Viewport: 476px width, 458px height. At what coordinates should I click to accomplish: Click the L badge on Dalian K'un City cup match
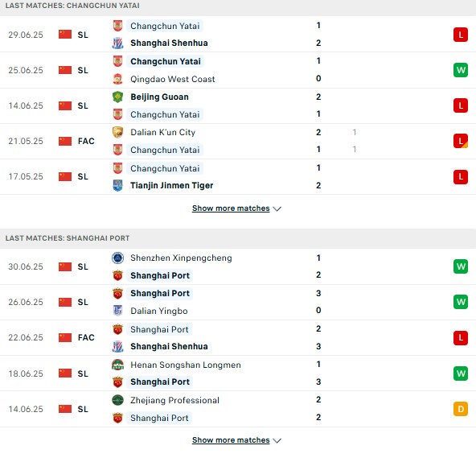(x=461, y=141)
